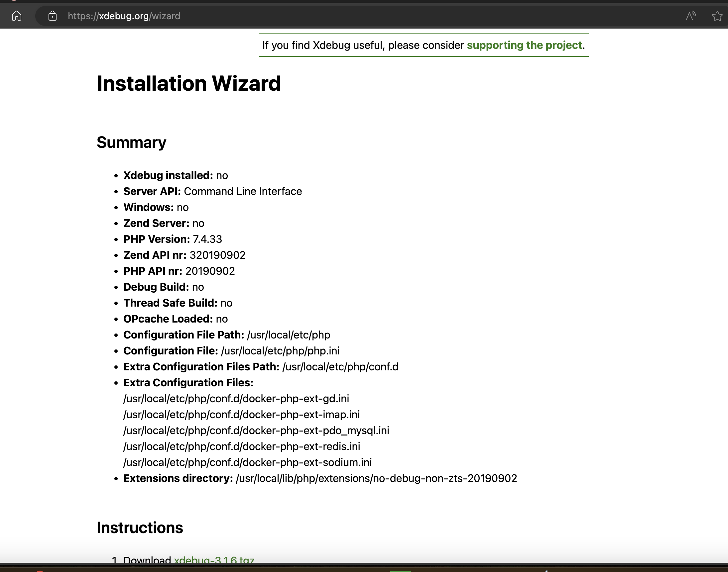Click the 'Summary' section heading
This screenshot has height=572, width=728.
tap(131, 142)
